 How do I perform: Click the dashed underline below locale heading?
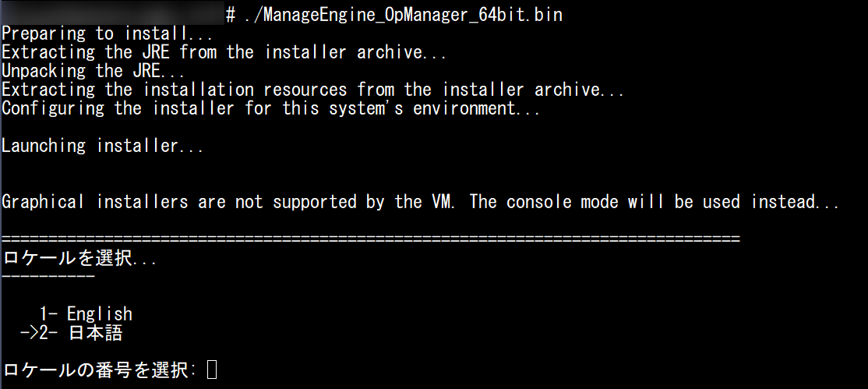point(48,277)
